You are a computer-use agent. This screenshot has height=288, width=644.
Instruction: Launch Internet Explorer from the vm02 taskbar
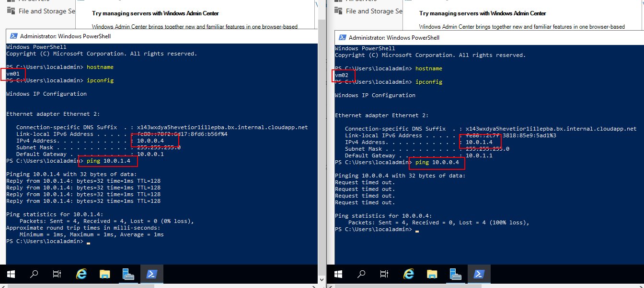(x=409, y=274)
